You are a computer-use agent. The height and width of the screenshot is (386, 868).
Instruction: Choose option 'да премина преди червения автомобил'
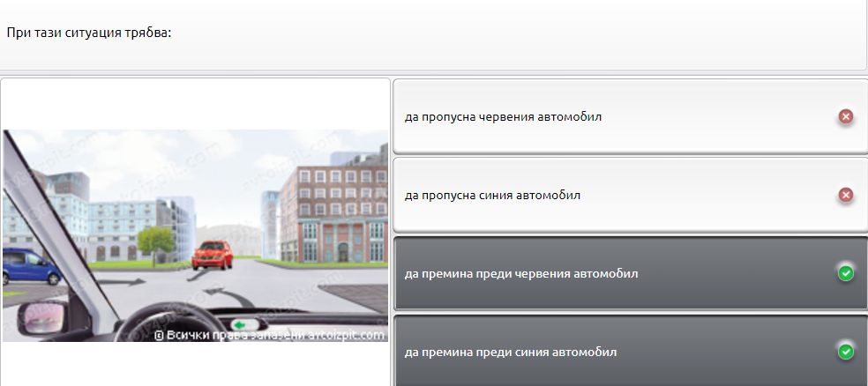pos(520,273)
